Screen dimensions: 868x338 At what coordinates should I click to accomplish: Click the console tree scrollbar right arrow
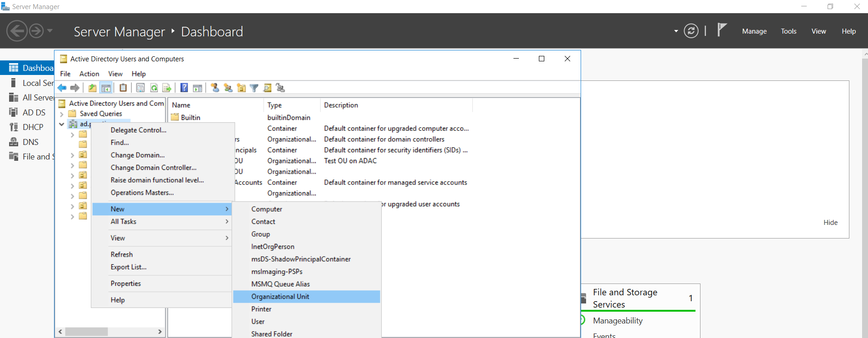click(x=160, y=332)
